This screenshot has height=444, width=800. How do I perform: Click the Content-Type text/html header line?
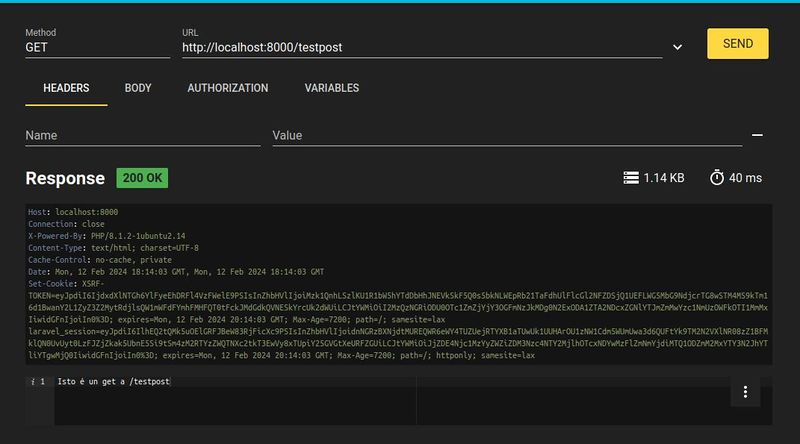[113, 248]
